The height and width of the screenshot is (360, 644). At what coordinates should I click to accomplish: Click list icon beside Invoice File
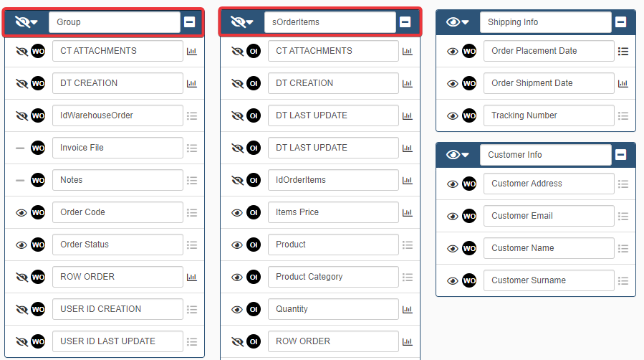pyautogui.click(x=192, y=148)
